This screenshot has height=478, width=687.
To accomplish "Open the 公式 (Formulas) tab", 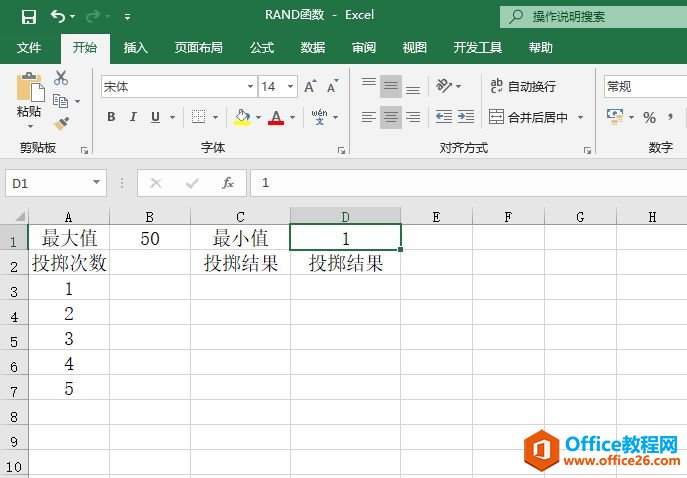I will click(262, 48).
